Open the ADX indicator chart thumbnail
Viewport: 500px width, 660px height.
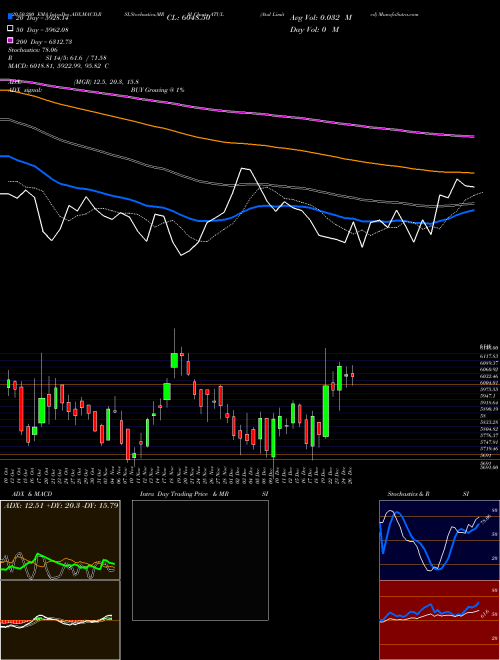(x=60, y=540)
